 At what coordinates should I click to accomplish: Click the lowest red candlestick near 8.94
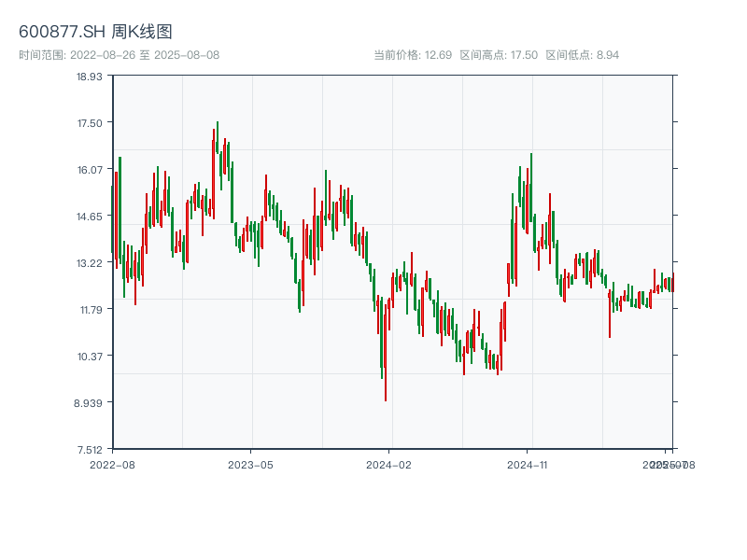(386, 353)
